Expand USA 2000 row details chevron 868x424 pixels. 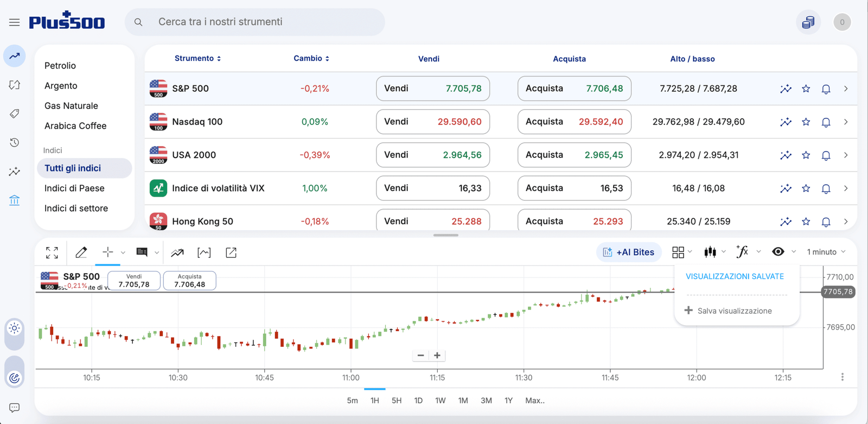click(846, 155)
